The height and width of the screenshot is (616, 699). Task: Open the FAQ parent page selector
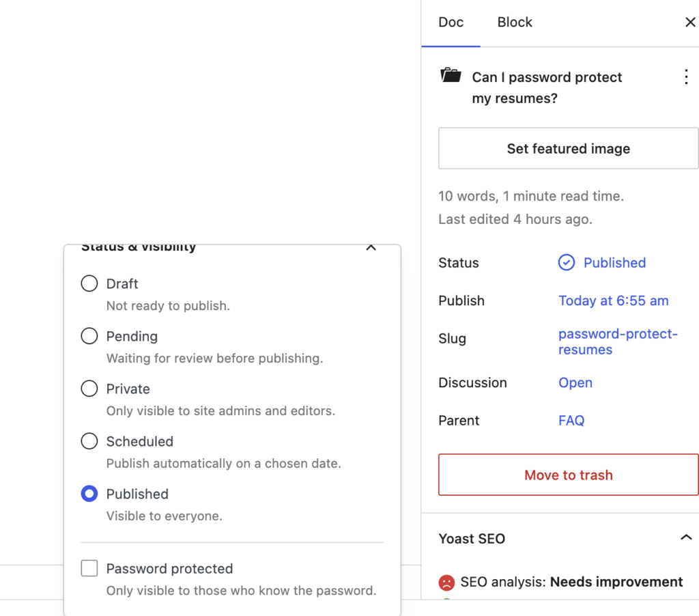(571, 421)
